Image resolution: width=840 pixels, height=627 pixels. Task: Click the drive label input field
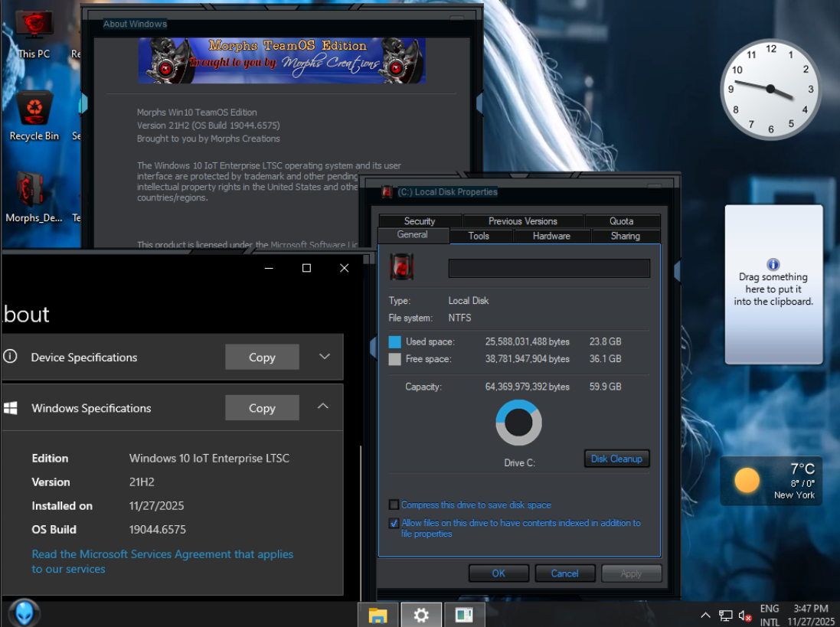click(x=549, y=268)
